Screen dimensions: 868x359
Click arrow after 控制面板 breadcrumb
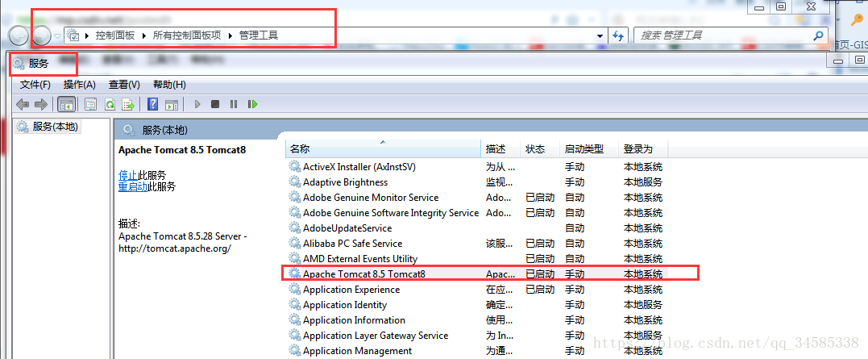[x=144, y=36]
